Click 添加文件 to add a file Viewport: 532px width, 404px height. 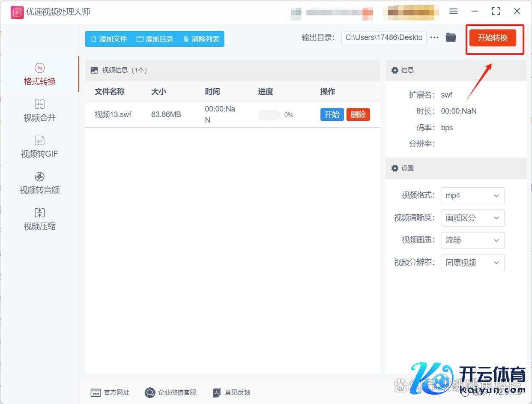(109, 39)
